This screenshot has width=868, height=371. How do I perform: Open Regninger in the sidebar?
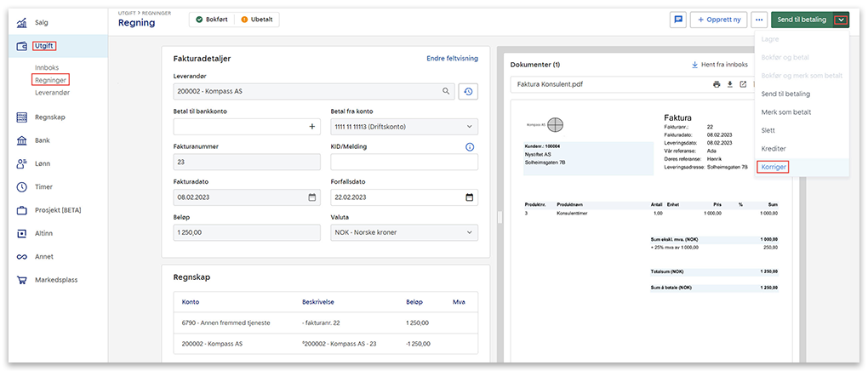pyautogui.click(x=50, y=80)
